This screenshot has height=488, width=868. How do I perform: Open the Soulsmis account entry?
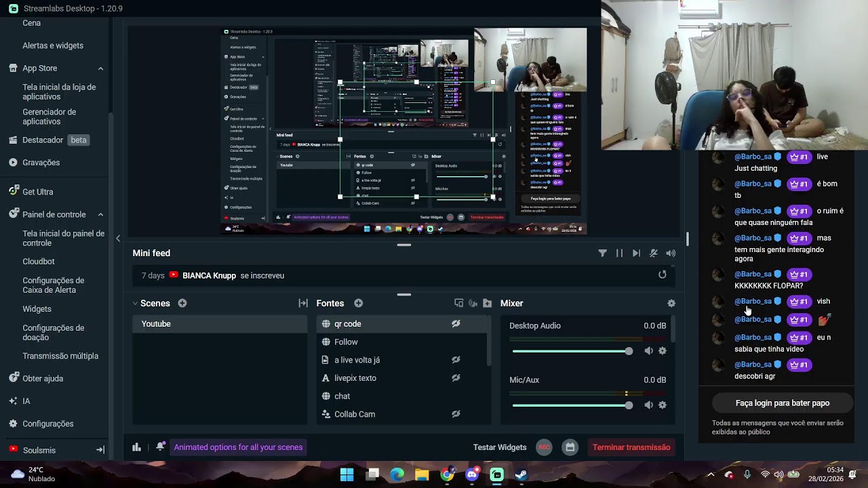32,450
